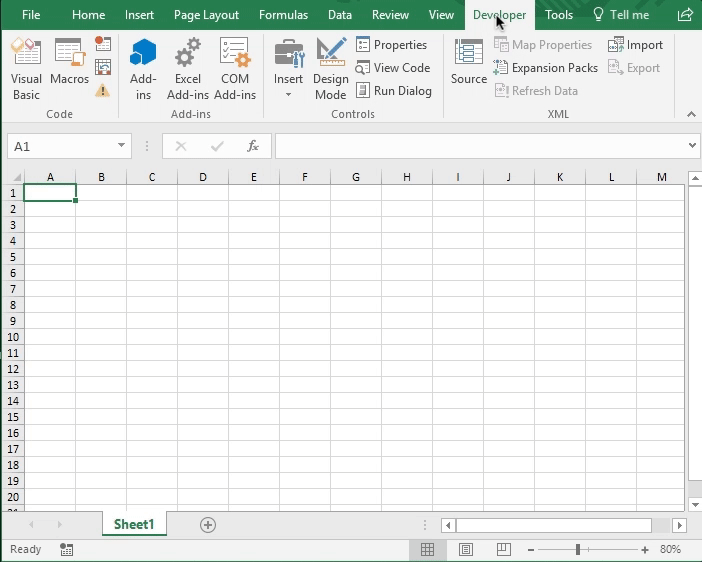Click the previous sheet navigation arrow

(31, 524)
